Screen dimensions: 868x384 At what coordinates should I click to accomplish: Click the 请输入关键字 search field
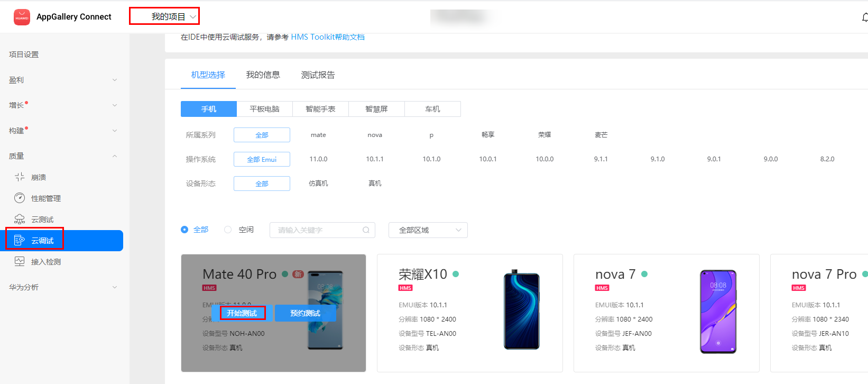pyautogui.click(x=317, y=230)
